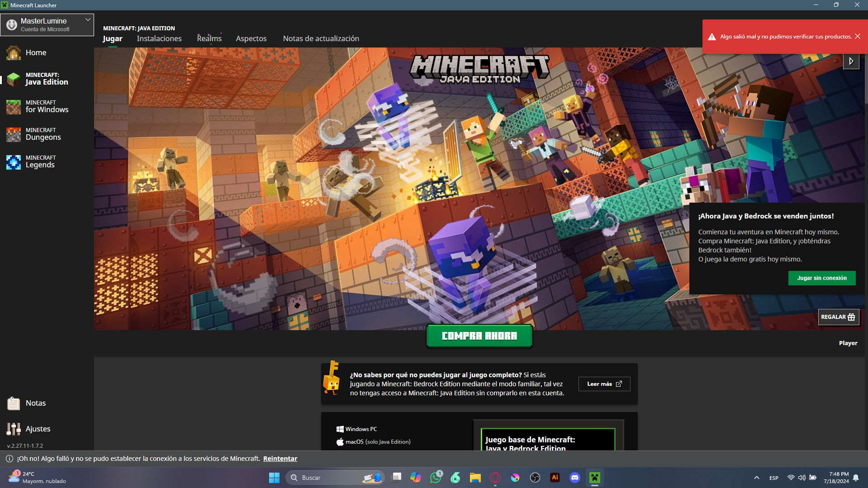Click the COMPRA AHORA button
868x488 pixels.
coord(479,336)
